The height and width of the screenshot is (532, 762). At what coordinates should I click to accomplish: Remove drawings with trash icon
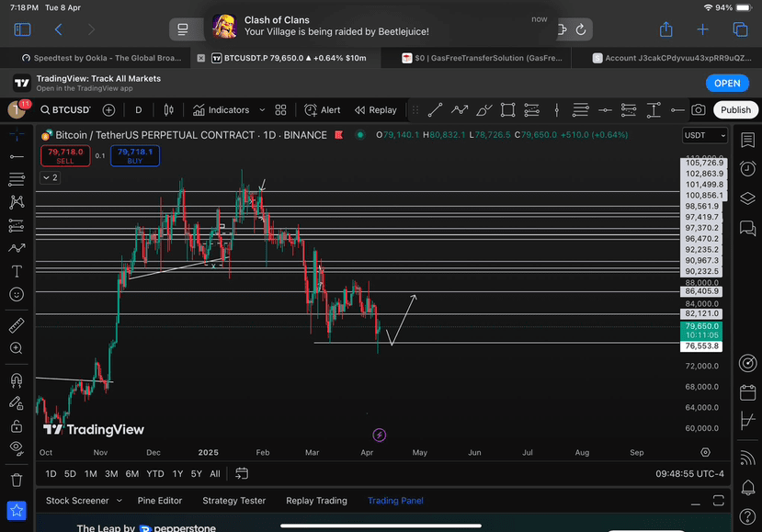pos(17,480)
